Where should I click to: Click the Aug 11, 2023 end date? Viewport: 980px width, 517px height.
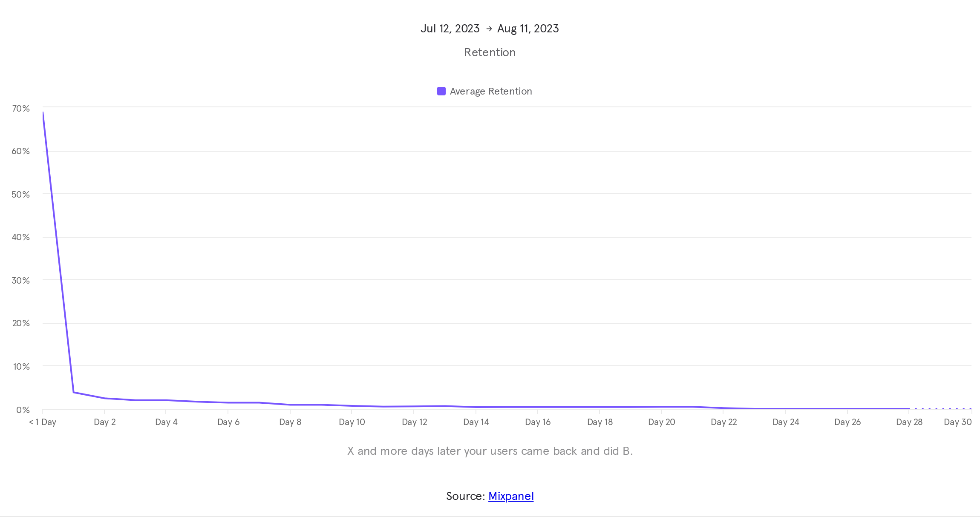pyautogui.click(x=528, y=29)
